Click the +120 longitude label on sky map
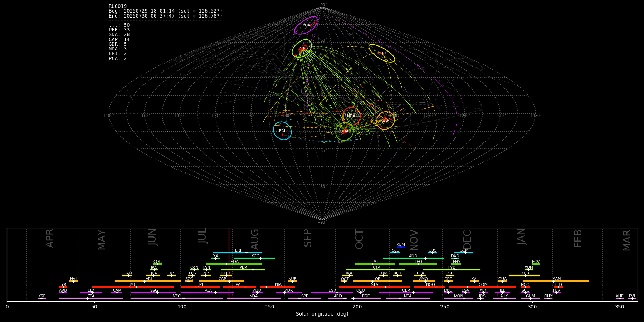Screen dimensions: 644x322 (179, 116)
